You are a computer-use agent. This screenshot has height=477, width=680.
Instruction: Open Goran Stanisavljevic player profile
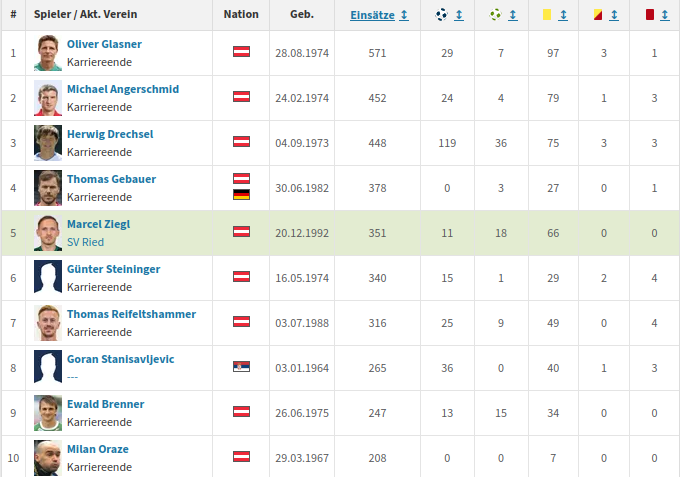121,359
